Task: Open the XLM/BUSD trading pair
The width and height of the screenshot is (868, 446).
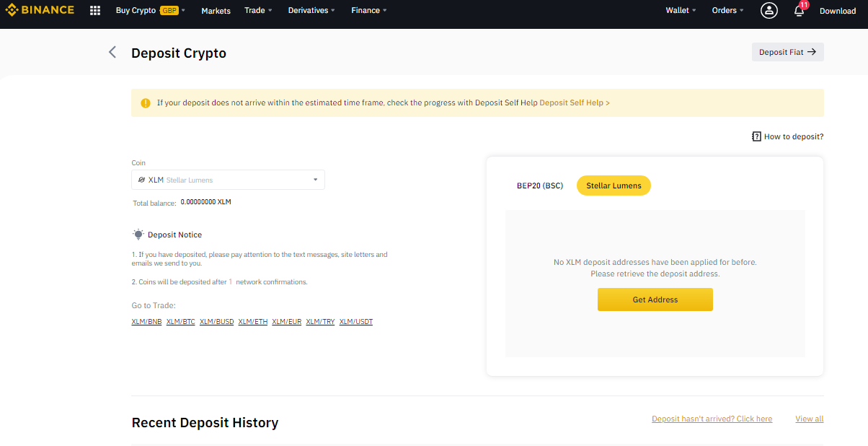Action: (x=217, y=322)
